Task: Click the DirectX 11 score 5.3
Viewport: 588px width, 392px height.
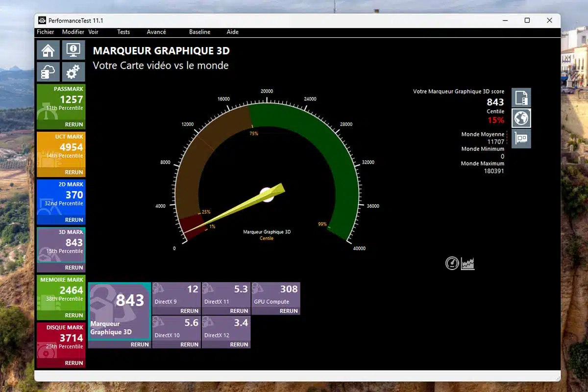Action: click(x=241, y=289)
